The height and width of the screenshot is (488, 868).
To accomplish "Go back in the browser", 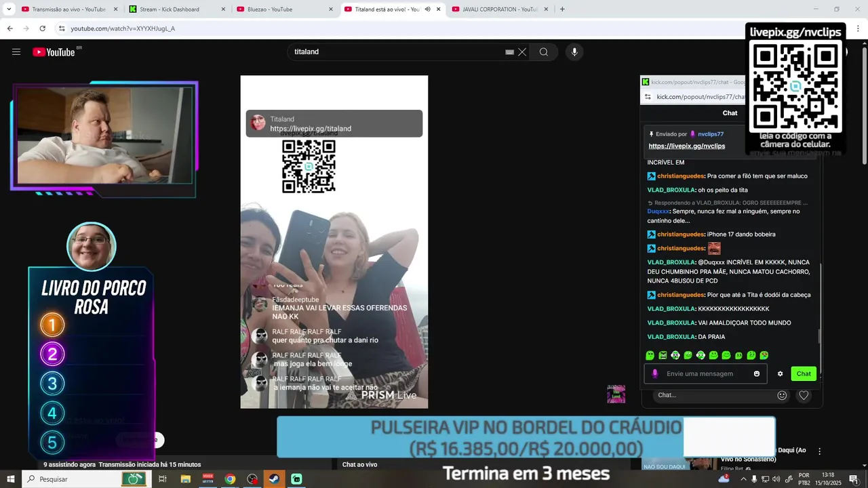I will 9,28.
